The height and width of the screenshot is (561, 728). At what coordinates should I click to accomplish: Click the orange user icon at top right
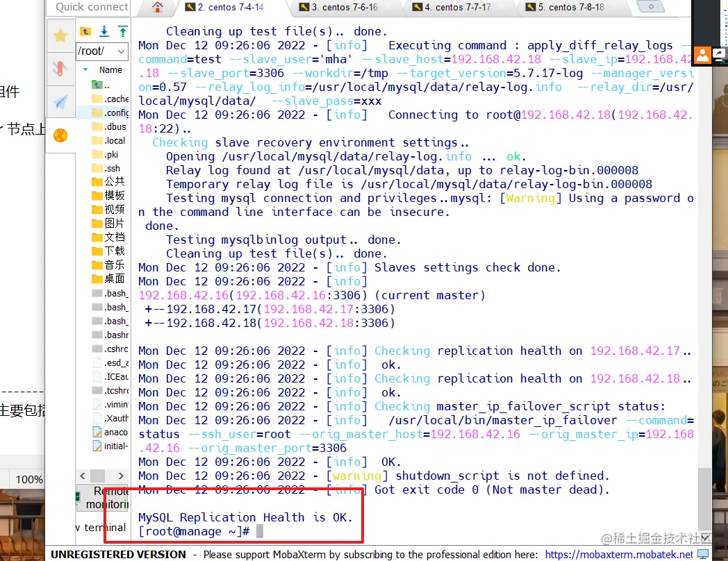click(x=702, y=56)
